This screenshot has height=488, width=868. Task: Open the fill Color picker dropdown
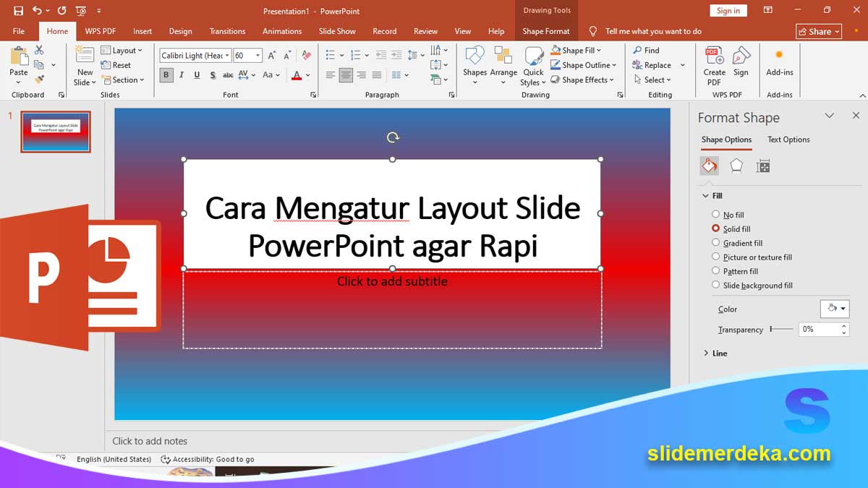(x=835, y=309)
